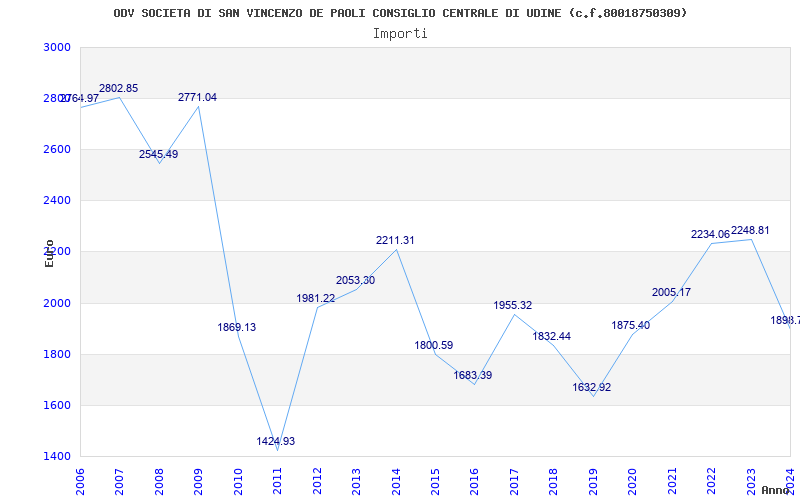Click x-axis year 2017
Viewport: 800px width, 500px height.
[x=514, y=481]
